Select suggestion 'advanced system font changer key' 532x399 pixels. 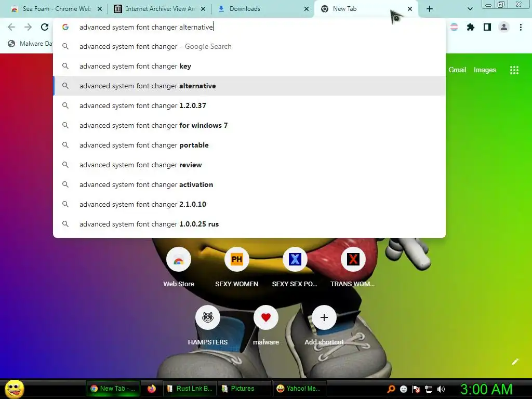tap(249, 66)
